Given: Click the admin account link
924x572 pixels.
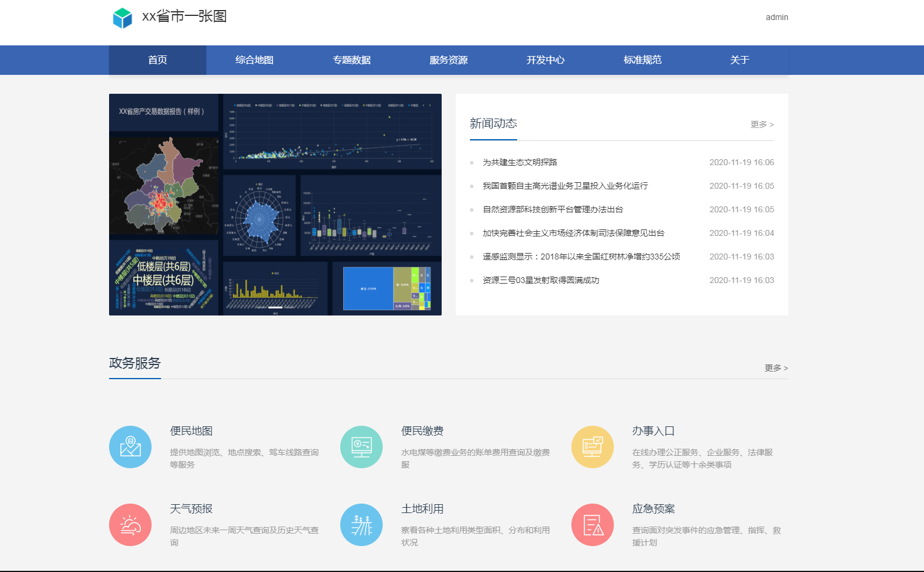Looking at the screenshot, I should (x=776, y=17).
